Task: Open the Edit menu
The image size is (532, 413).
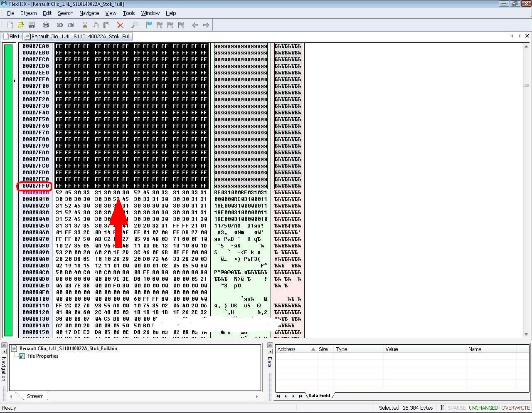Action: 47,13
